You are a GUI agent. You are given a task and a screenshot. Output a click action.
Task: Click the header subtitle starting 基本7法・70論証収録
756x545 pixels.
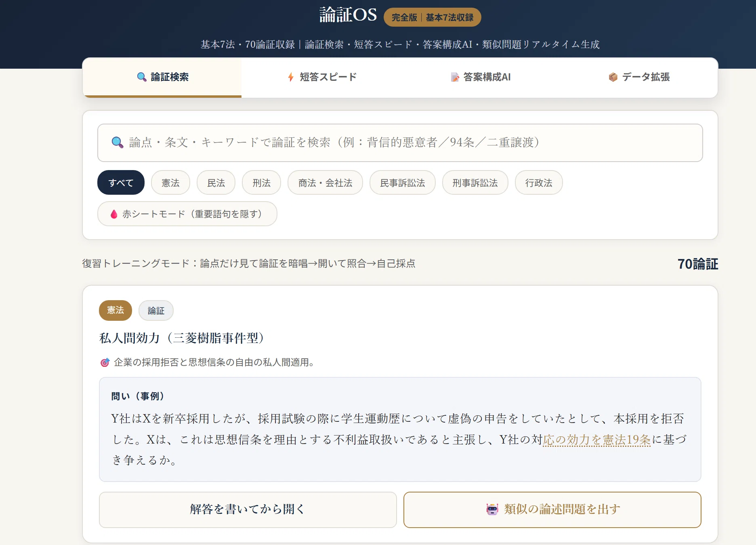coord(400,44)
